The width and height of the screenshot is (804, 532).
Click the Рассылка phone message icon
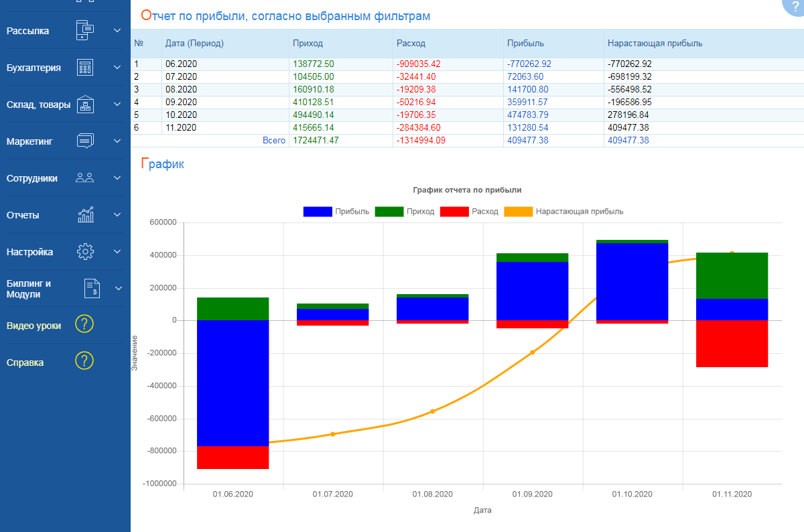pos(85,31)
